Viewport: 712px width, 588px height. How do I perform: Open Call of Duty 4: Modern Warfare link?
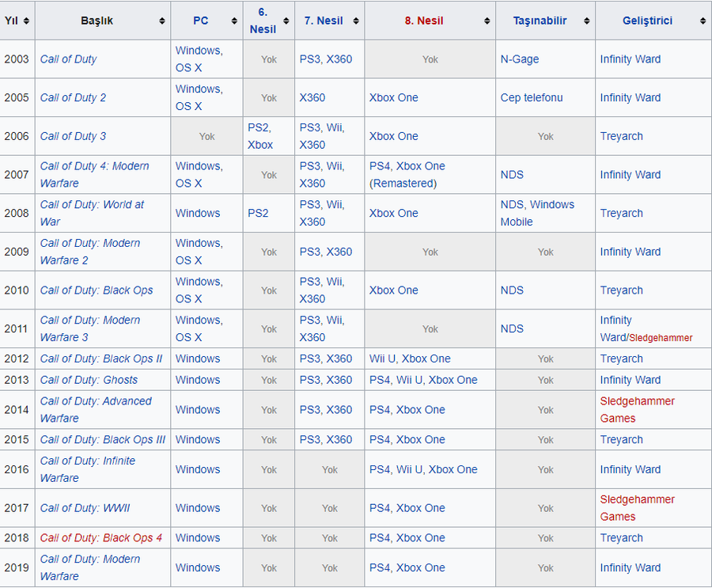pos(94,174)
